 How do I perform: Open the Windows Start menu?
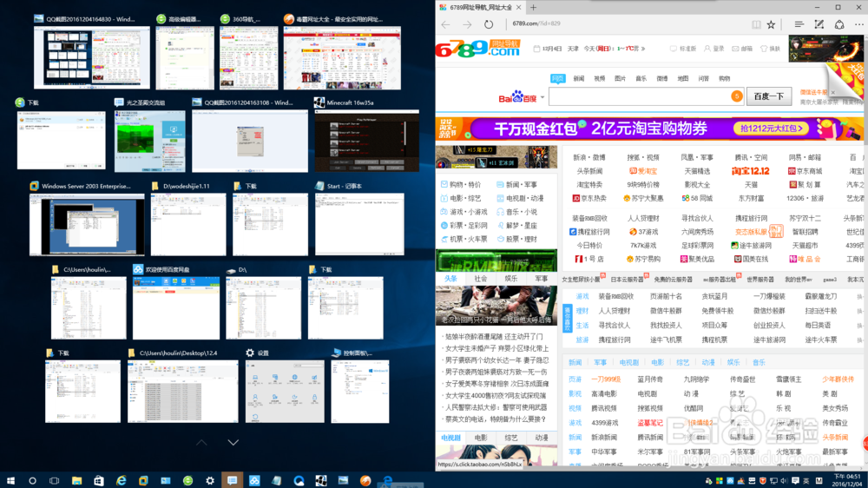pyautogui.click(x=10, y=480)
